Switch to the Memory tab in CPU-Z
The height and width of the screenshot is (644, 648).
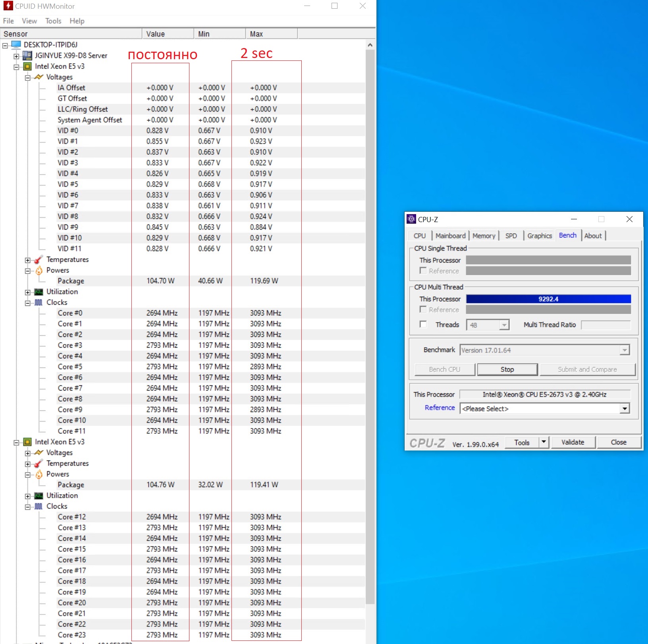pos(484,236)
